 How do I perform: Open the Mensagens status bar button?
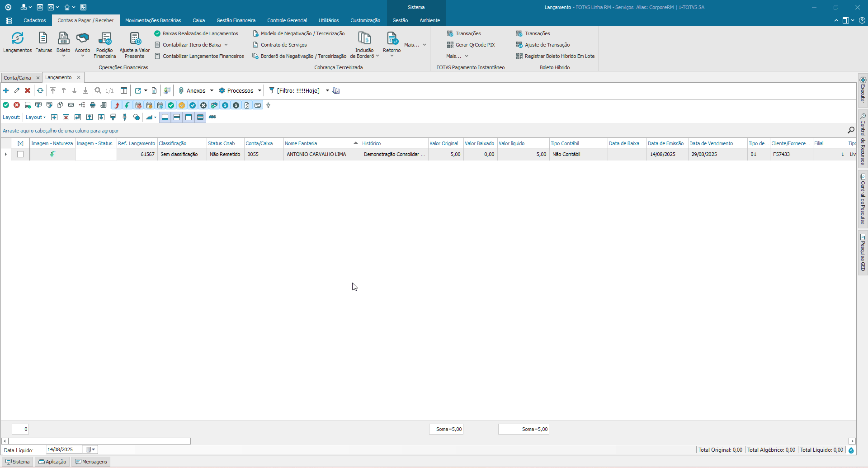pos(91,462)
